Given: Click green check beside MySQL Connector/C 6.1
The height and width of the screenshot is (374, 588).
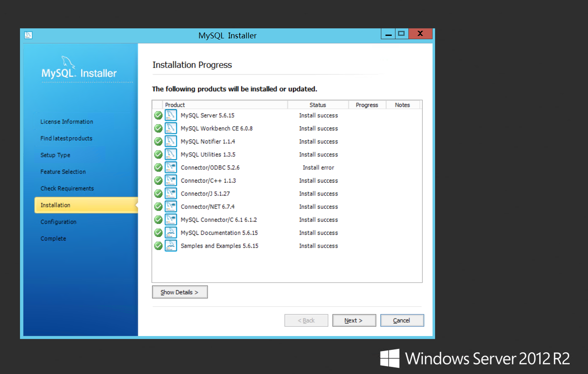Looking at the screenshot, I should pos(158,220).
